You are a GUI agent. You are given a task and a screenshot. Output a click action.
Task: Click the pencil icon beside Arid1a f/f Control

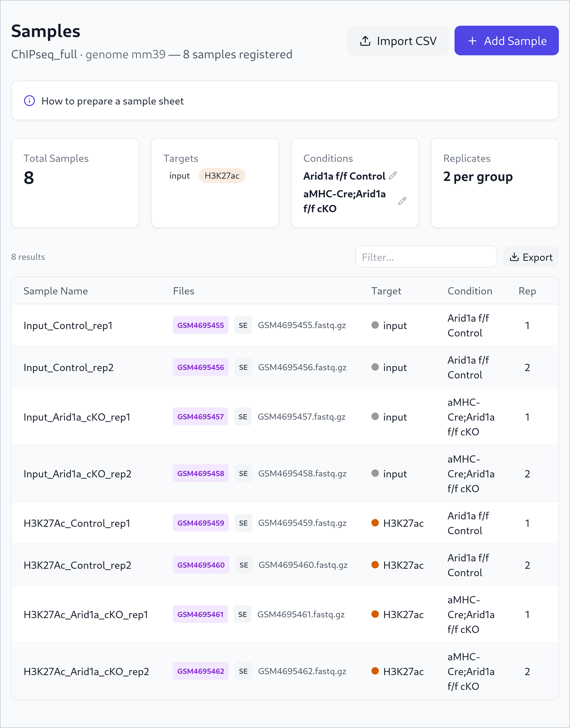[x=393, y=176]
